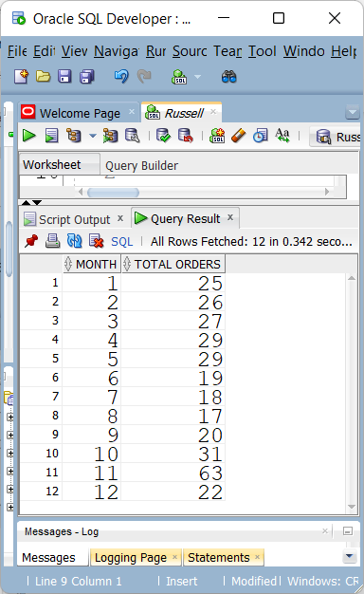This screenshot has width=364, height=594.
Task: Click the Run Script icon
Action: [x=51, y=136]
